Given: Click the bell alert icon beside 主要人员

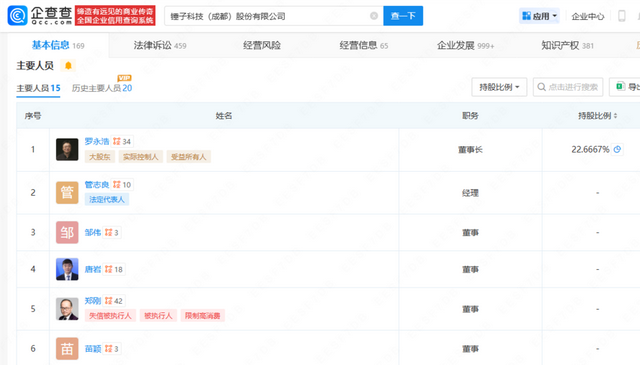Looking at the screenshot, I should tap(68, 65).
